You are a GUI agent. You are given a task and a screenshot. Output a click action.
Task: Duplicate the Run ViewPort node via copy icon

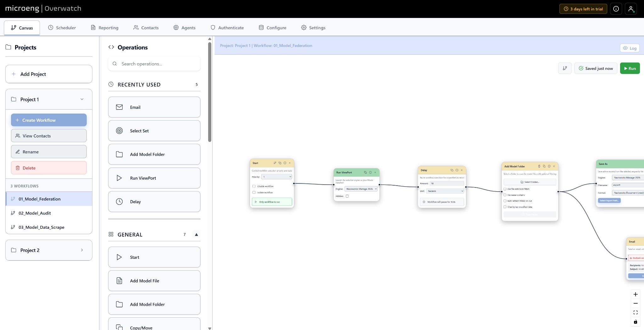365,172
